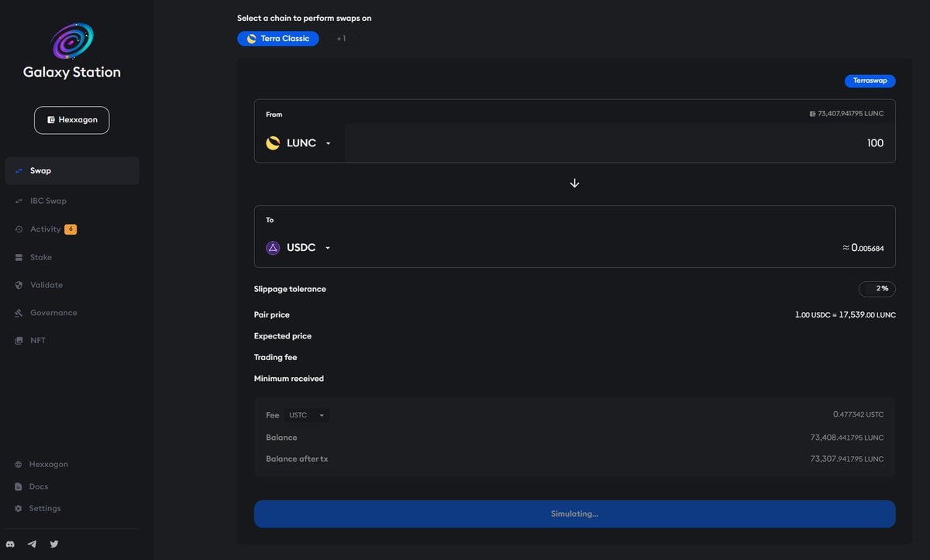Open the Governance section
The image size is (930, 560).
72,313
